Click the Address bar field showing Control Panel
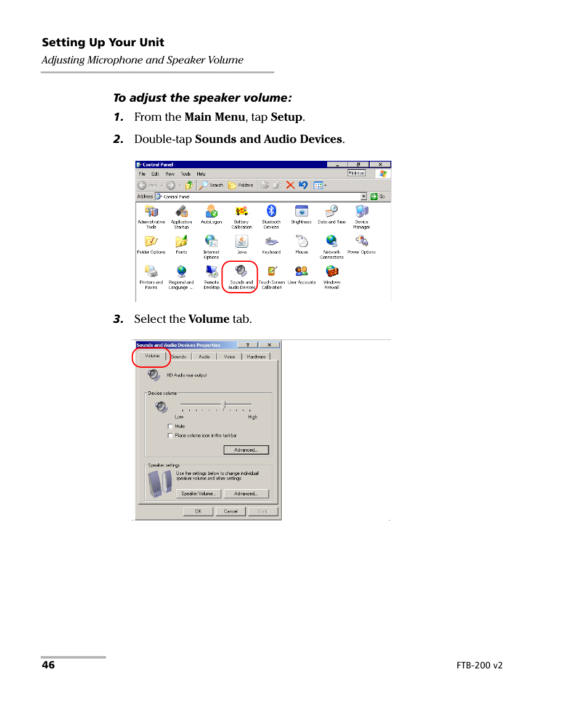The height and width of the screenshot is (714, 588). click(x=259, y=197)
